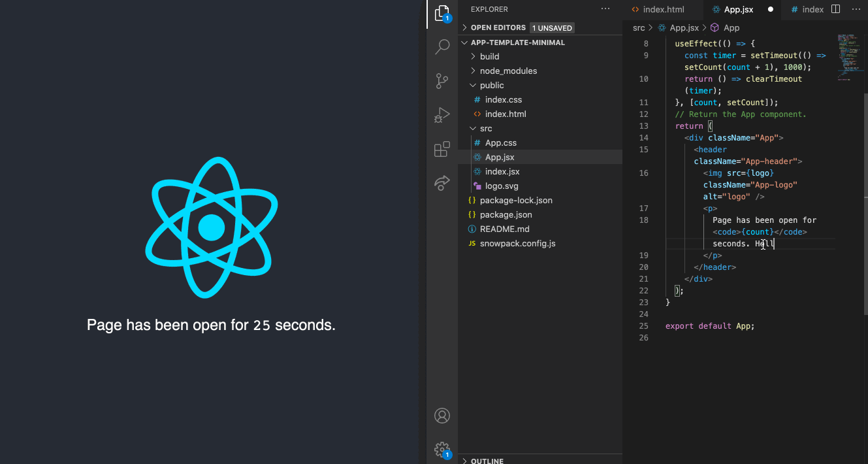Open the Search panel
The image size is (868, 464).
coord(442,47)
